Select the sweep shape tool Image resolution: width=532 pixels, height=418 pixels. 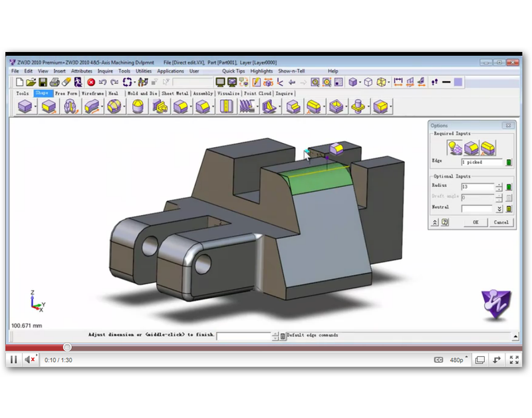pos(92,106)
